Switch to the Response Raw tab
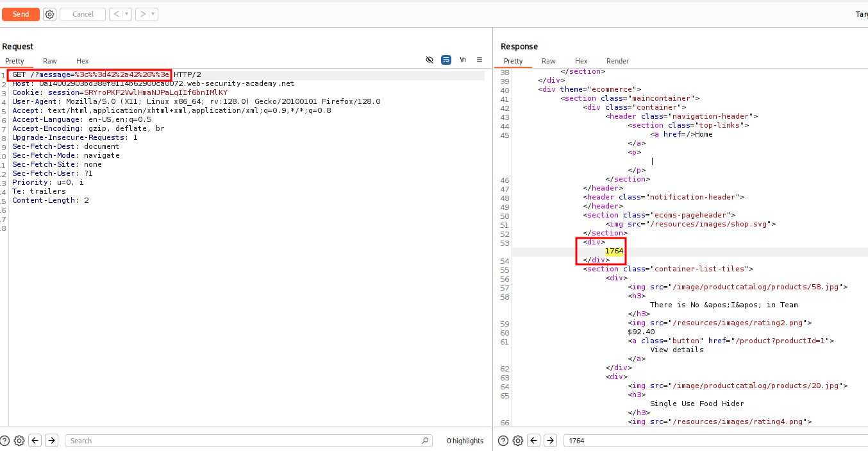 point(549,61)
